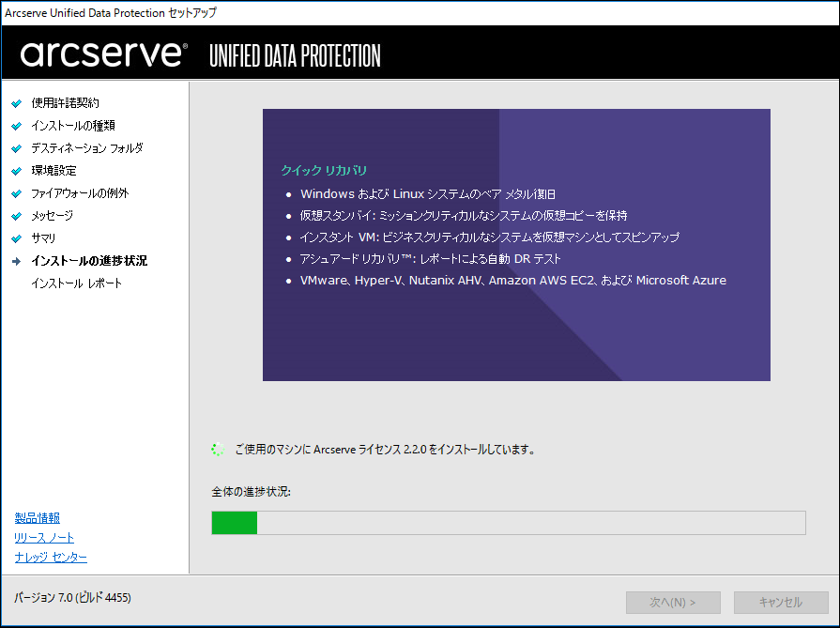The image size is (840, 628).
Task: Click the checkmark icon beside サマリ
Action: (x=17, y=238)
